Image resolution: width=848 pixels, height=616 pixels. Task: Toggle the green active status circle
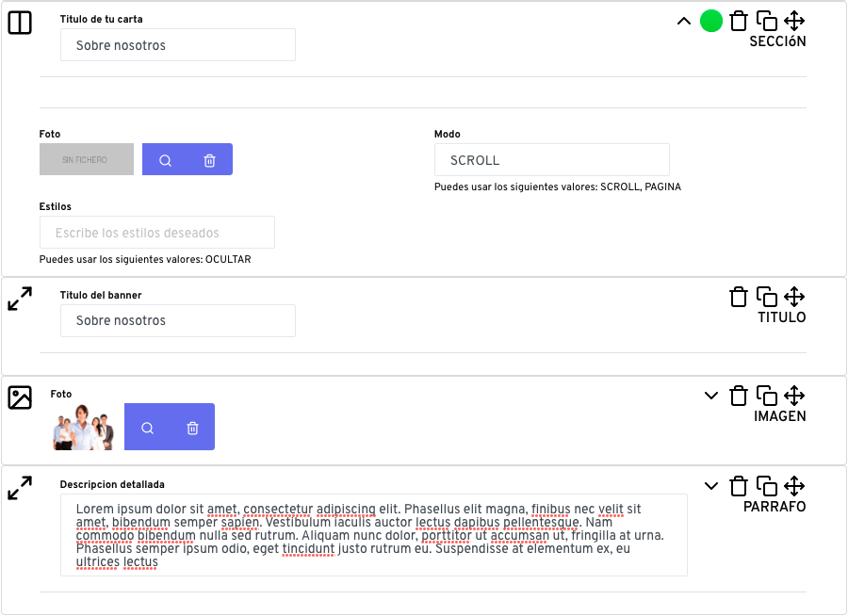tap(710, 21)
